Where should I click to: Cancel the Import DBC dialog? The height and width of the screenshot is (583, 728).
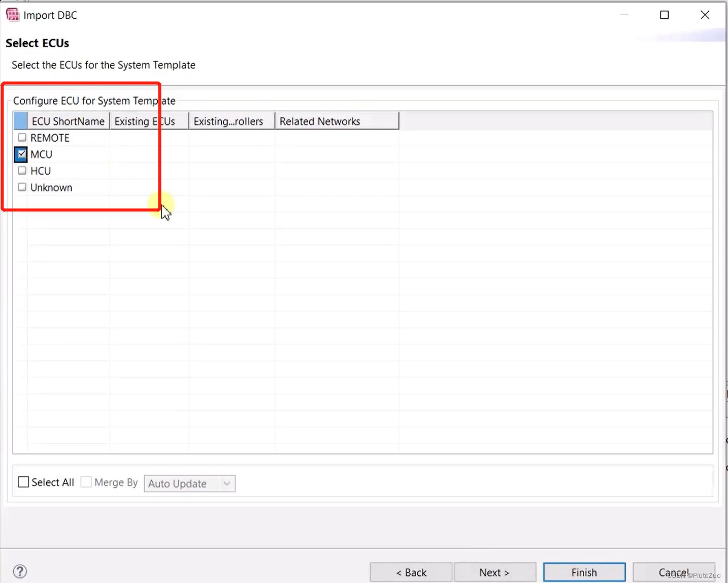[x=674, y=572]
